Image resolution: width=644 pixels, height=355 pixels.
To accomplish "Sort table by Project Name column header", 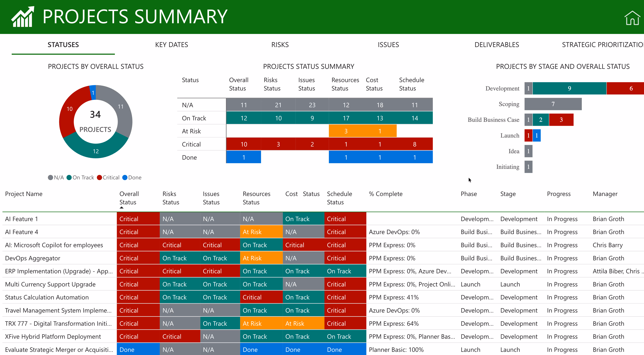I will 24,194.
